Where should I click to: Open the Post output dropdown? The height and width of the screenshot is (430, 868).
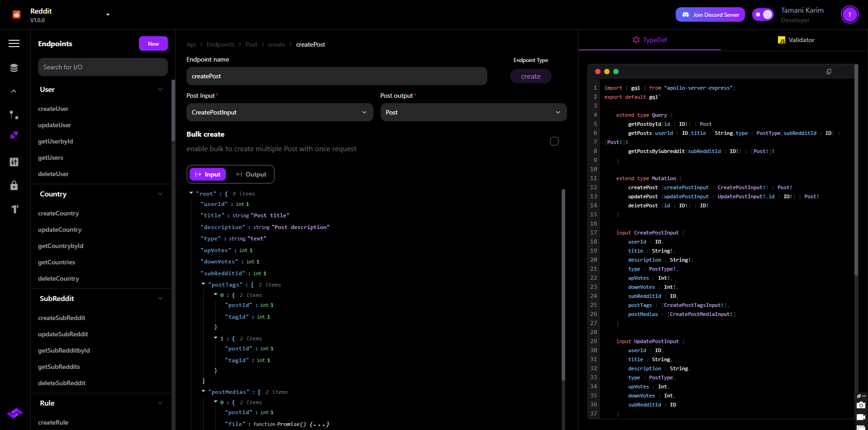[474, 112]
